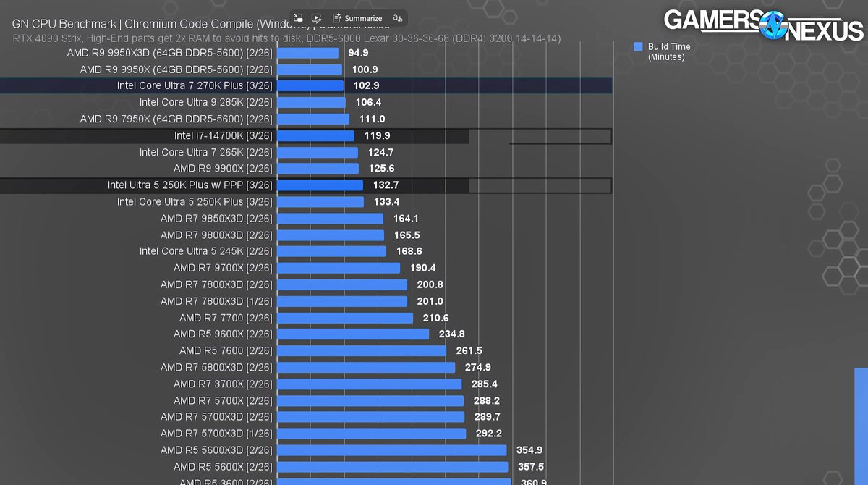Click the 124.7 value
Screen dimensions: 868x485
tap(380, 152)
